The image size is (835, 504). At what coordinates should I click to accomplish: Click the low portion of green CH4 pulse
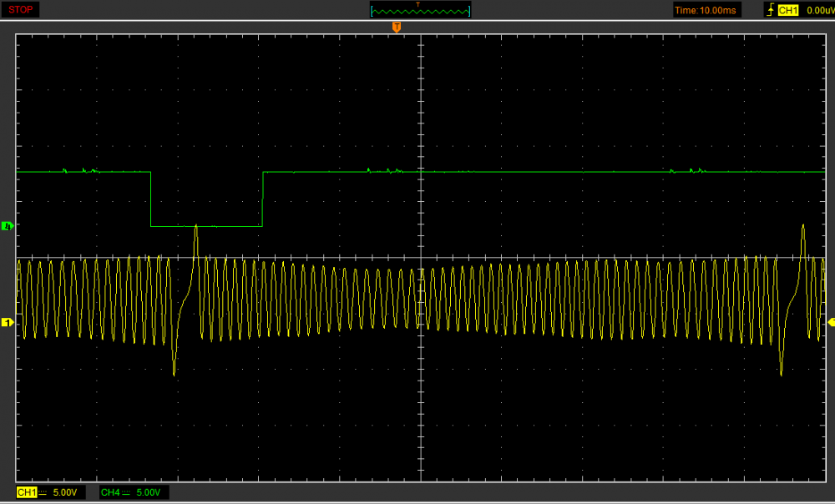coord(206,226)
